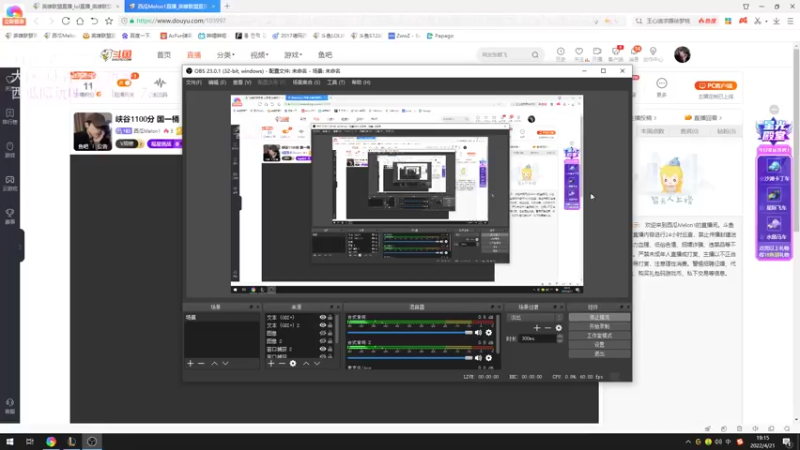Go to 首页 in Douyu navigation

point(164,55)
